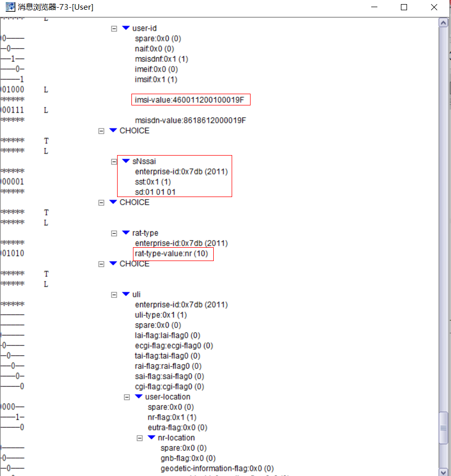451x476 pixels.
Task: Select sst:0x1 under sNssai
Action: [152, 182]
